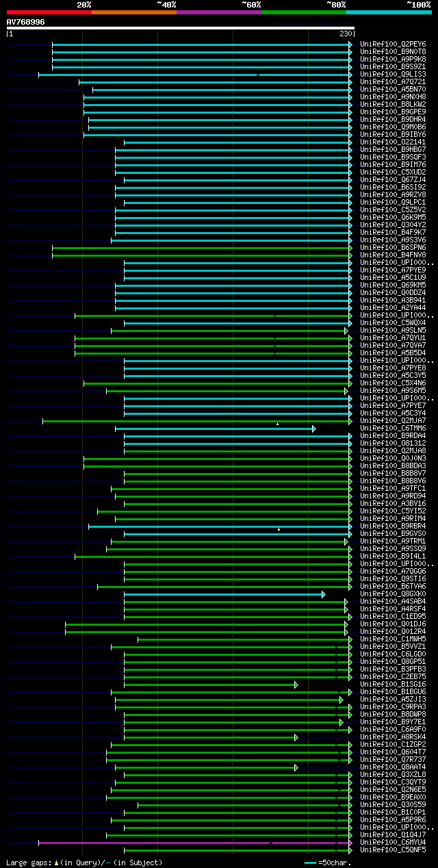The image size is (438, 868).
Task: Click UniRef100_A7QYU1 label
Action: pyautogui.click(x=393, y=338)
